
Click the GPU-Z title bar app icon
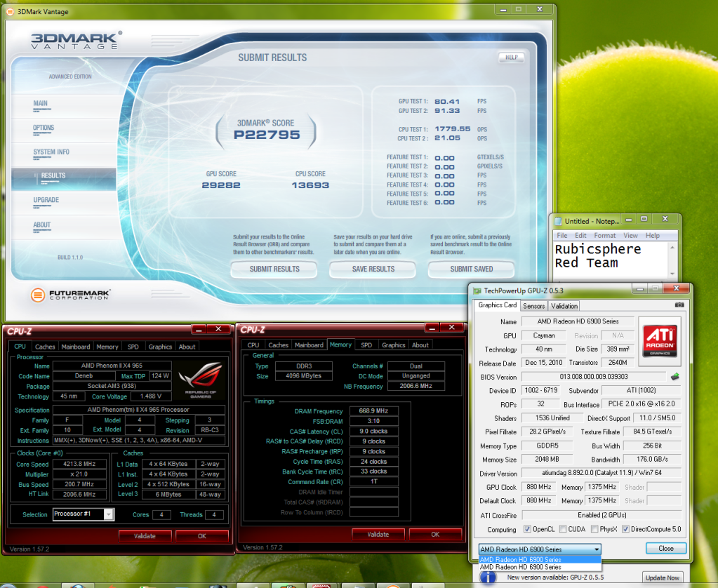pos(477,290)
